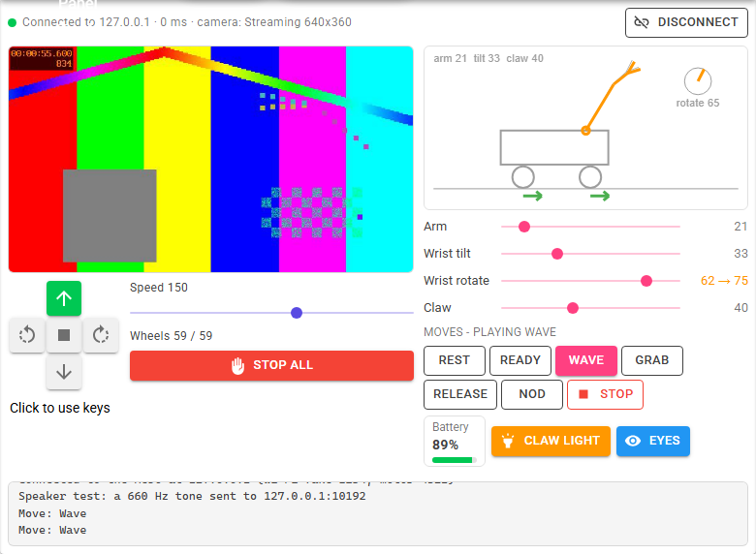Click the robot arm diagram
This screenshot has width=756, height=554.
click(x=585, y=128)
